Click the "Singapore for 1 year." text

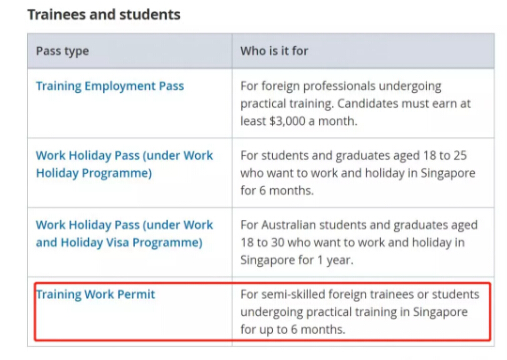(x=297, y=260)
